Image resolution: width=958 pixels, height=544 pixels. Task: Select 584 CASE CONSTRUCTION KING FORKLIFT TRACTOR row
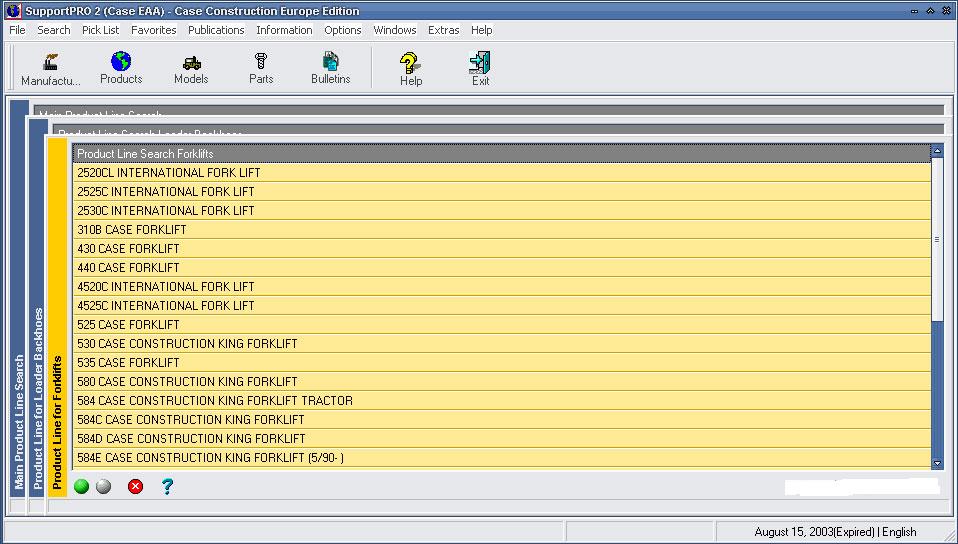click(502, 400)
